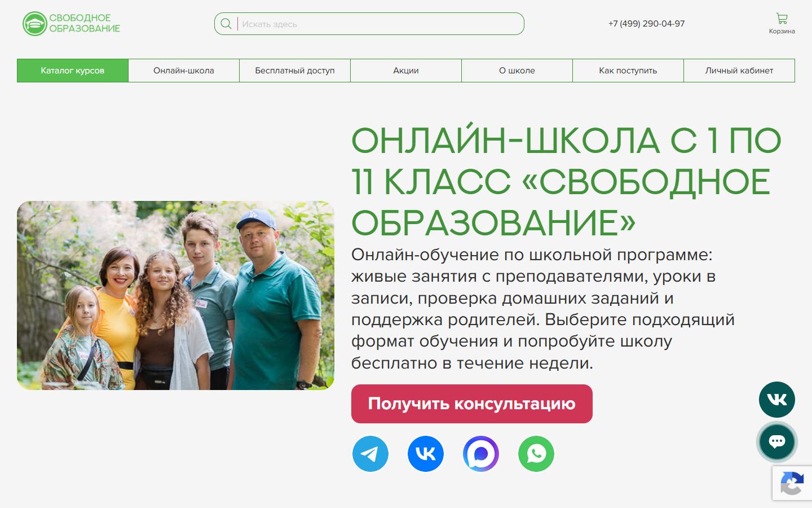Screen dimensions: 812x508
Task: Open the Telegram link icon
Action: (370, 454)
